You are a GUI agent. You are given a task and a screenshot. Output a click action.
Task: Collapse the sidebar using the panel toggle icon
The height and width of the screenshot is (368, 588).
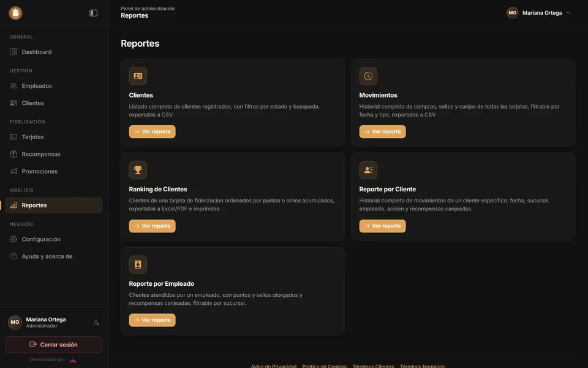coord(93,13)
